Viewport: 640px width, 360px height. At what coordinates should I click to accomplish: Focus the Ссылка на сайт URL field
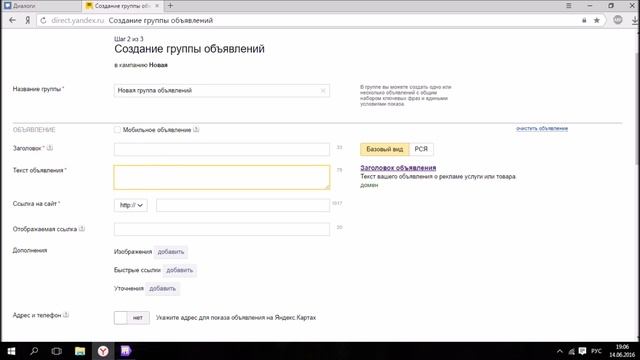coord(243,205)
